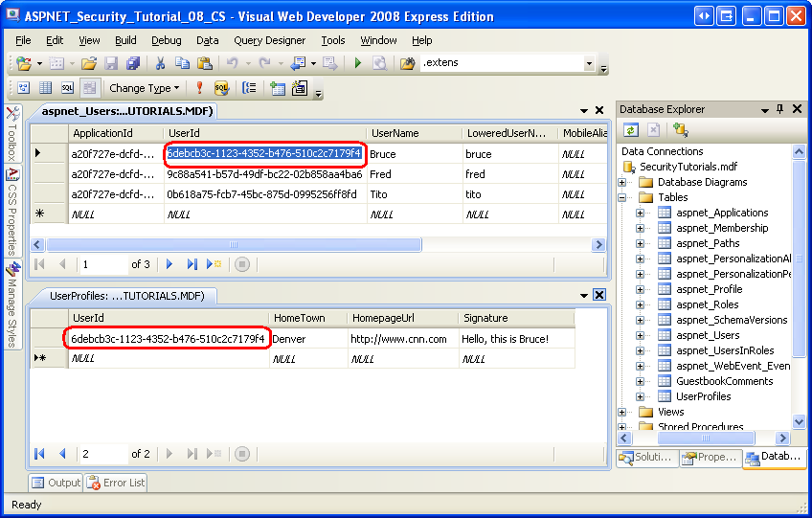Select aspnet_Roles table in tree
Screen dimensions: 812x518
point(707,304)
